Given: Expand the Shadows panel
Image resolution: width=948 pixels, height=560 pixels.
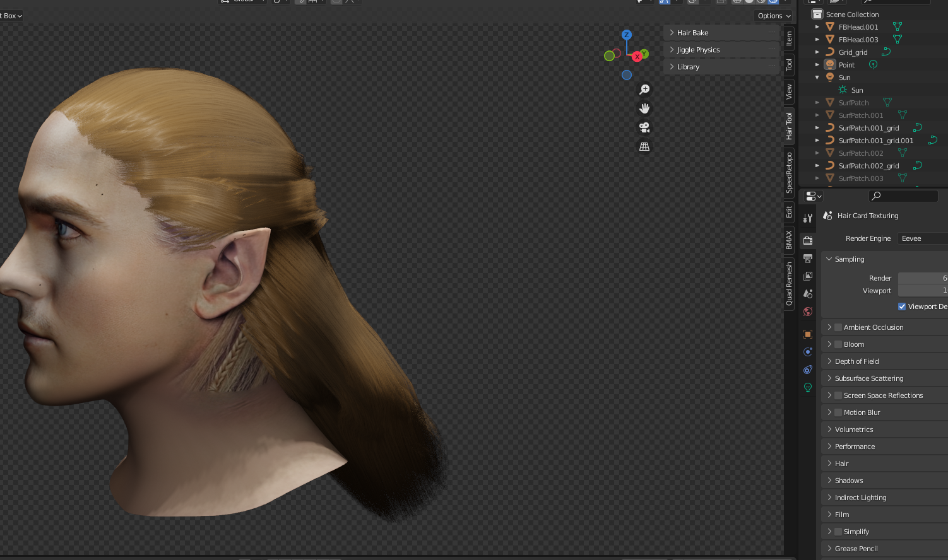Looking at the screenshot, I should click(884, 481).
